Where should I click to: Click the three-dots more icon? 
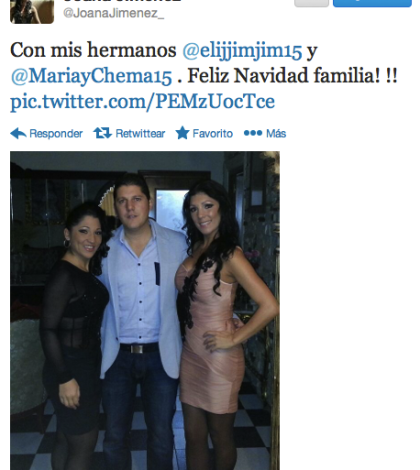(253, 133)
